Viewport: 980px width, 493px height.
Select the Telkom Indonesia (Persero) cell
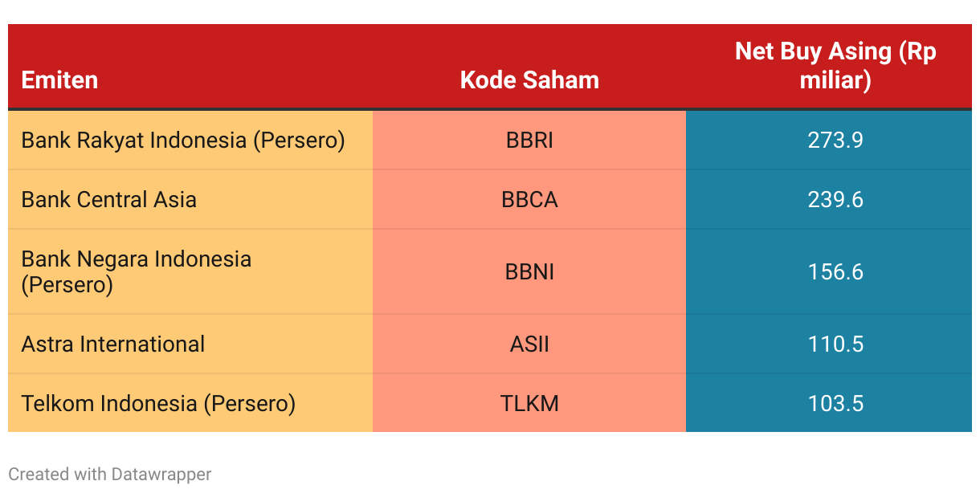click(190, 403)
